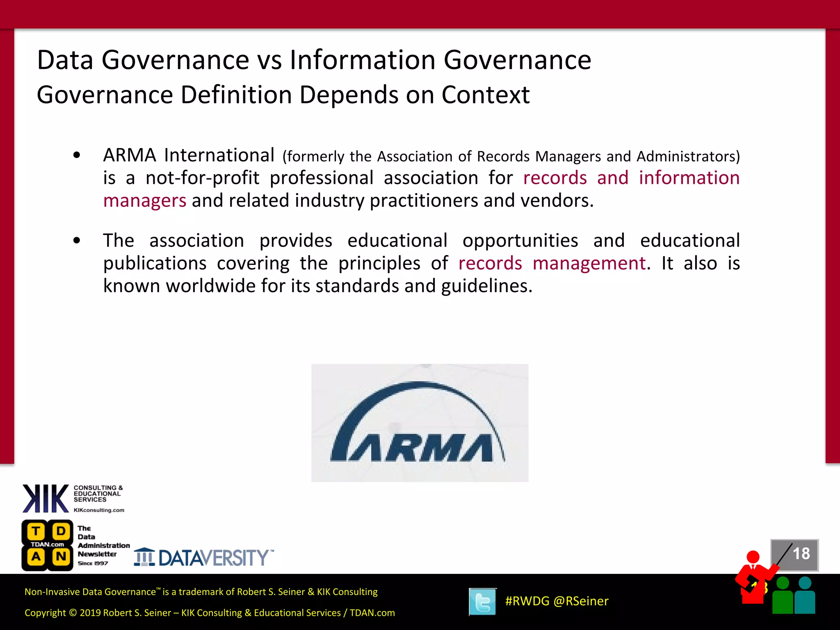Click the KIKconsulting.com web address
The height and width of the screenshot is (630, 840).
(x=99, y=510)
